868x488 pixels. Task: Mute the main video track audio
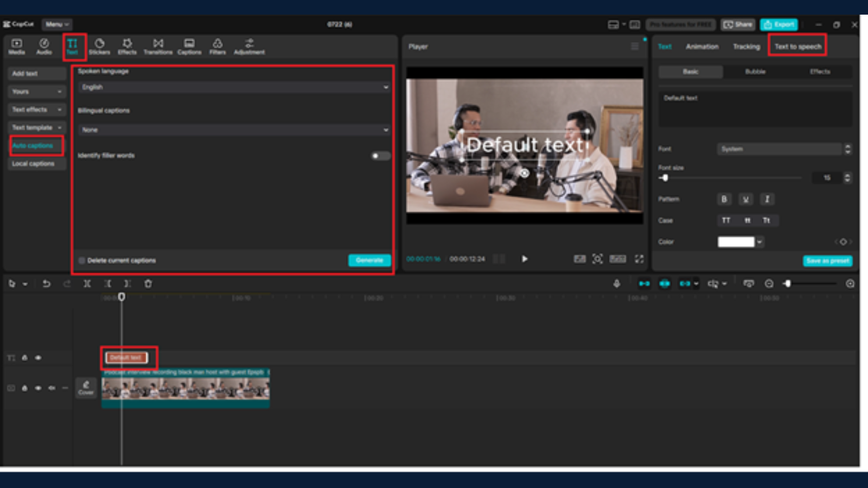52,388
